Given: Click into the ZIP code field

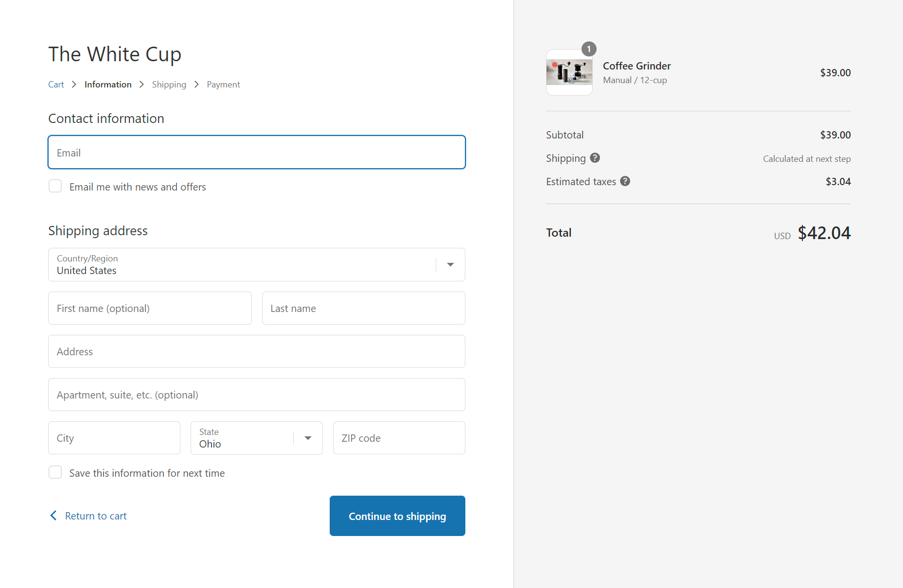Looking at the screenshot, I should [x=399, y=438].
